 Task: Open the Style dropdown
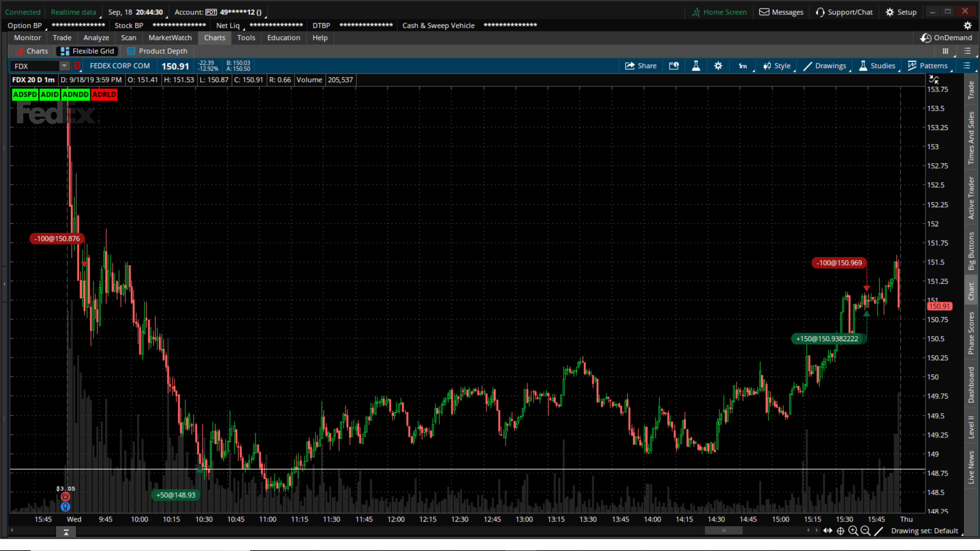[778, 66]
